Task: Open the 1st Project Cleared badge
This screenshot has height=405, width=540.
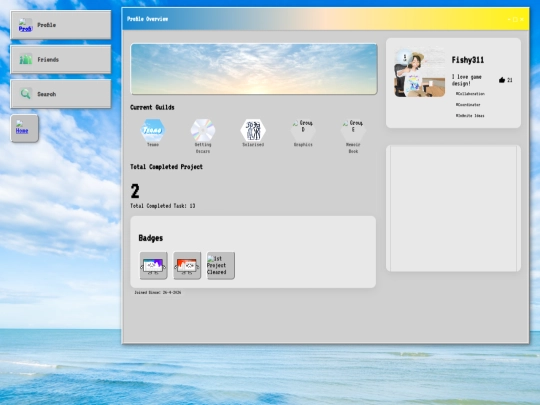Action: (220, 265)
